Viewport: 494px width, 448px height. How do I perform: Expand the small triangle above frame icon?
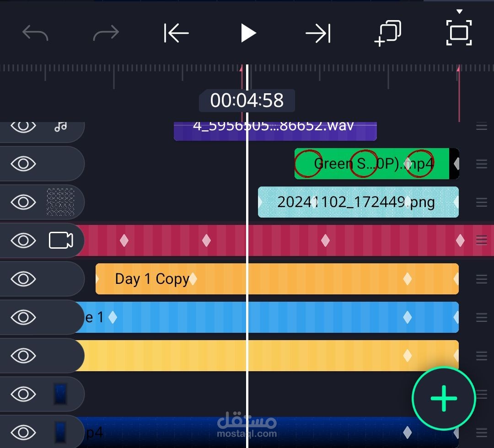459,11
